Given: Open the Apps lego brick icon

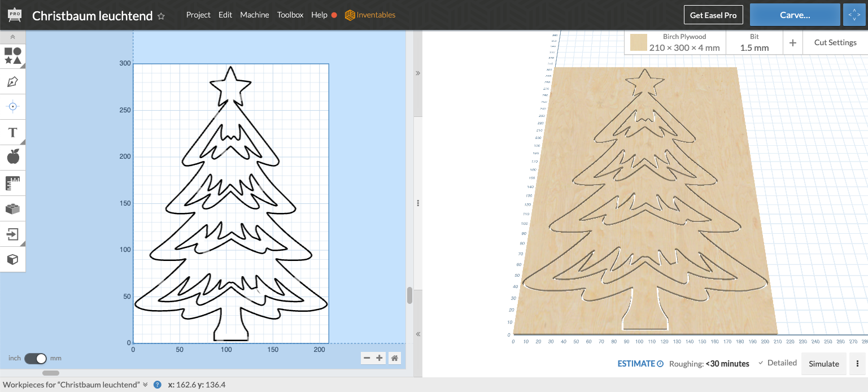Looking at the screenshot, I should pos(12,208).
